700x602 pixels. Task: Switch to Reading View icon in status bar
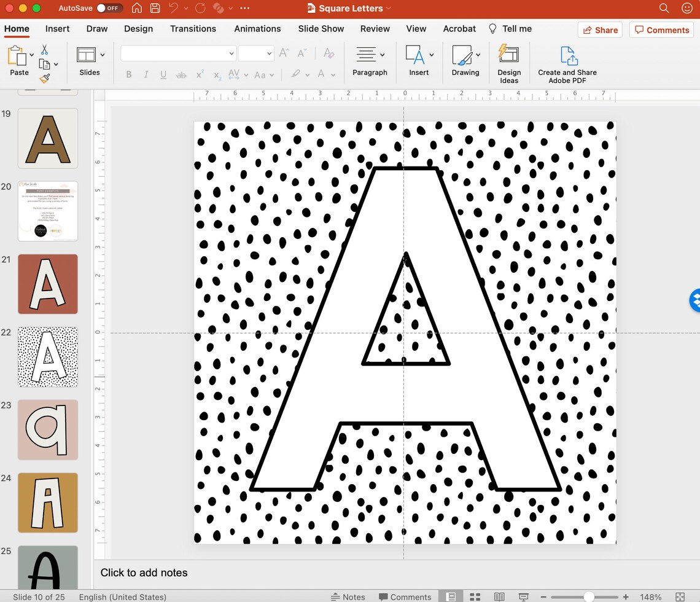click(x=499, y=596)
